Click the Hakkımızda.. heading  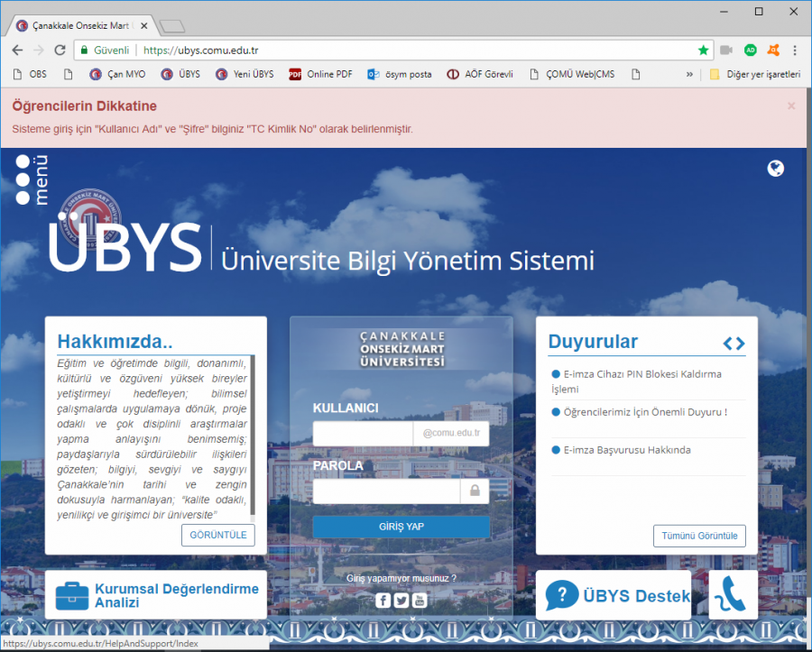point(115,342)
